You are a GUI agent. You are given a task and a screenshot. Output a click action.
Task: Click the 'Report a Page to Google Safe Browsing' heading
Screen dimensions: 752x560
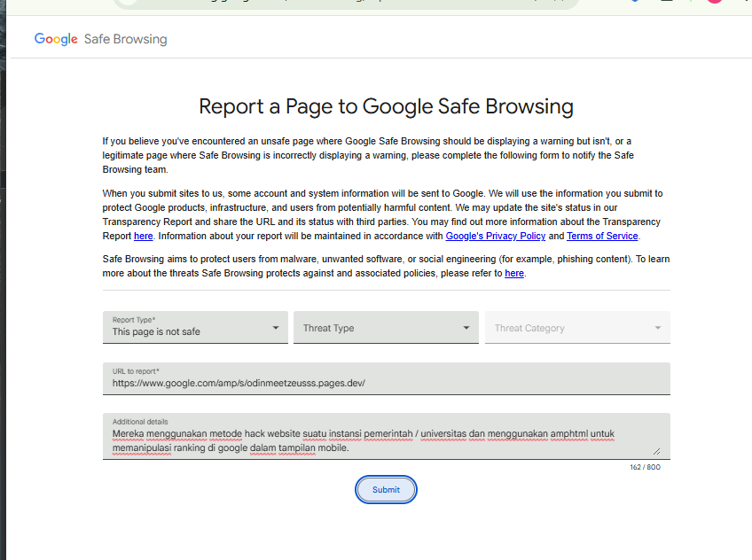[386, 106]
